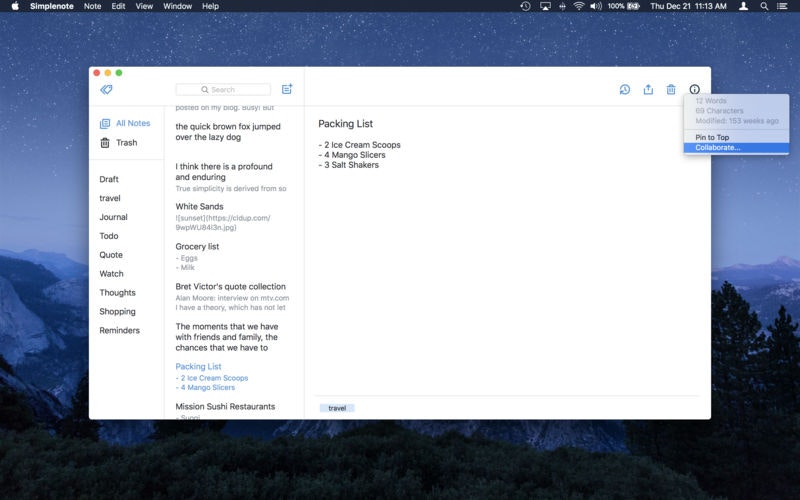The width and height of the screenshot is (800, 500).
Task: Click the Trash can icon in the sidebar
Action: coord(105,143)
